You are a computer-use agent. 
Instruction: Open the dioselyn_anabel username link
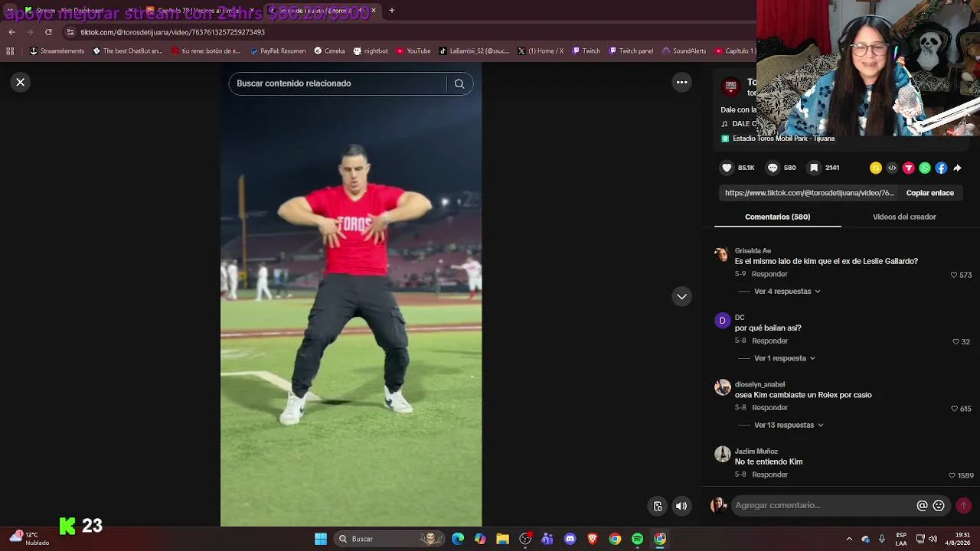click(759, 384)
